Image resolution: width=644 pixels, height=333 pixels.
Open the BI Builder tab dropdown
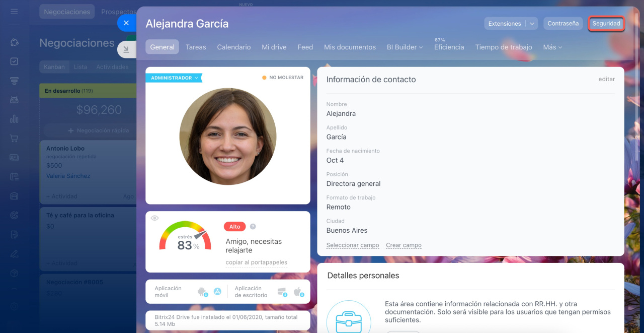pos(405,47)
